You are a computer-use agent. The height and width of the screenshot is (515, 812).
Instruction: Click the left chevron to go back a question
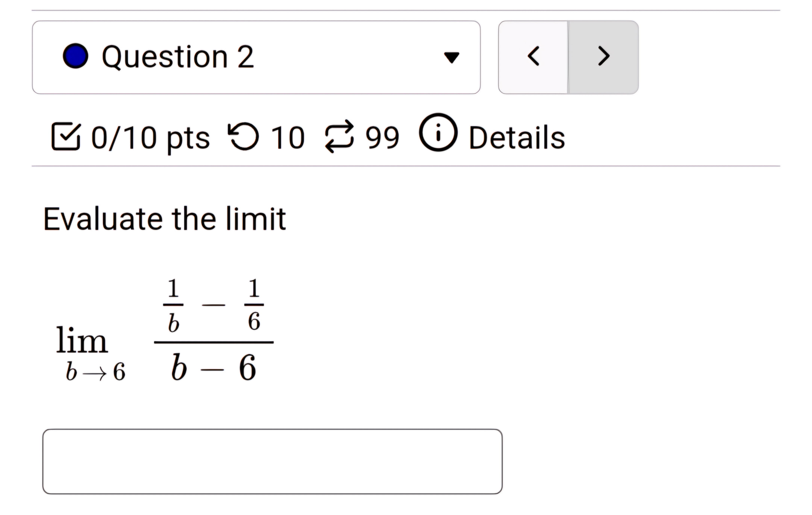pos(534,57)
